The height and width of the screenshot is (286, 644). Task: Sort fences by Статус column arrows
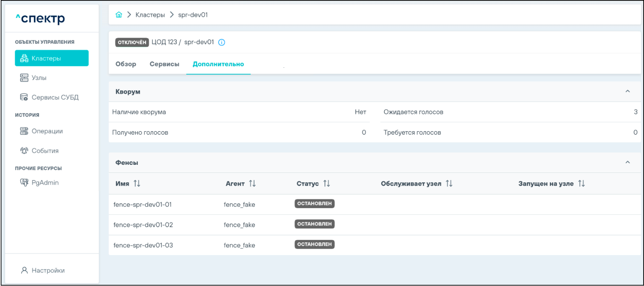pos(327,183)
